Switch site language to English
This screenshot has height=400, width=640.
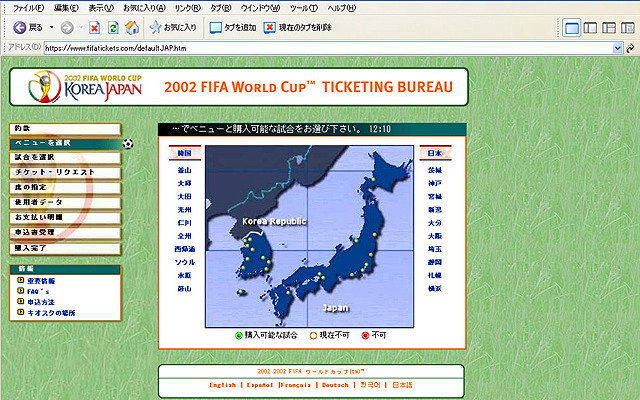[222, 385]
